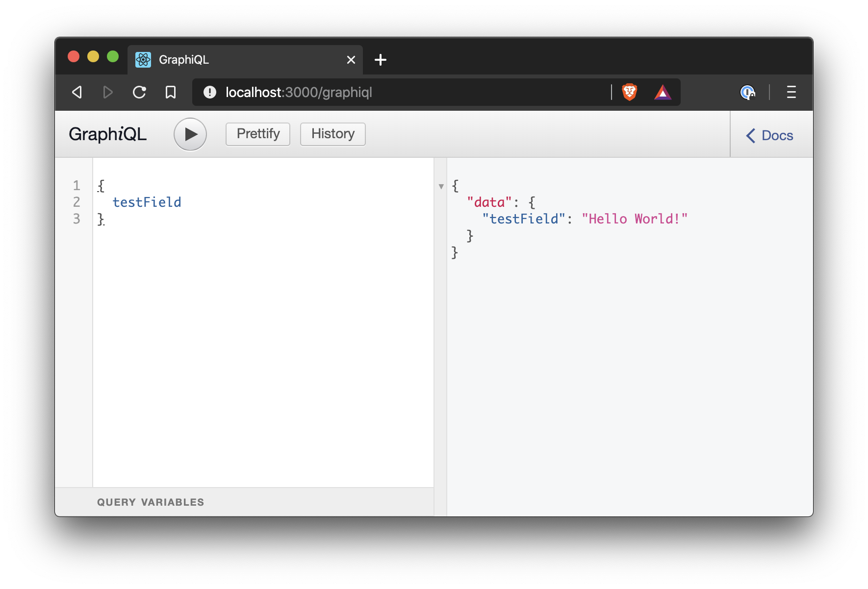Expand the Query Variables pane
Viewport: 868px width, 589px height.
151,502
